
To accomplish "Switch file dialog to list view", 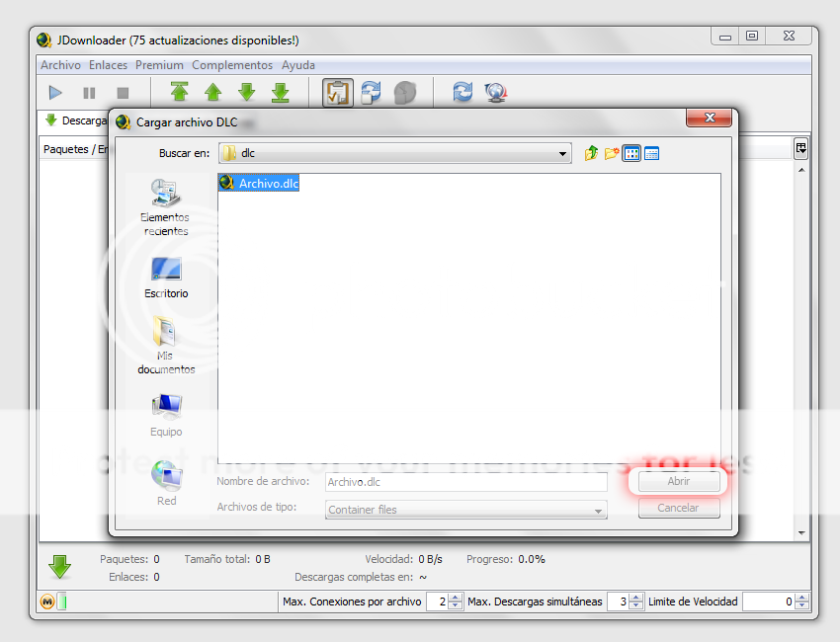I will [631, 154].
